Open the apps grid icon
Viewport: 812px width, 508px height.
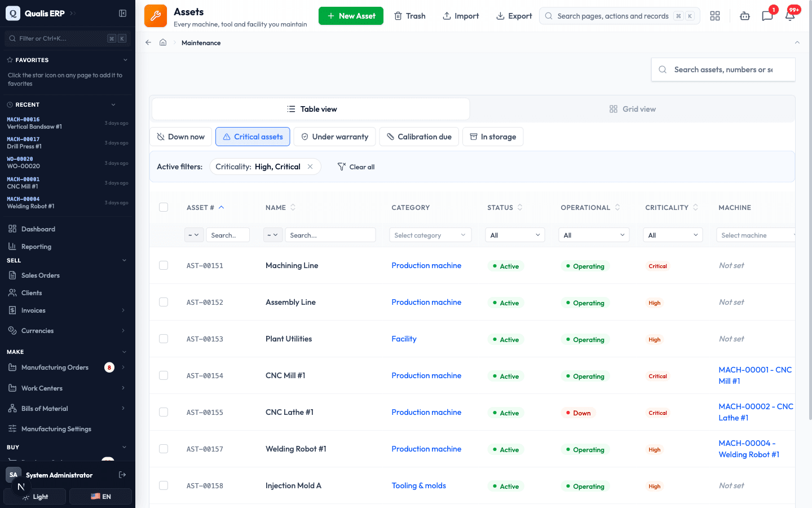(715, 16)
